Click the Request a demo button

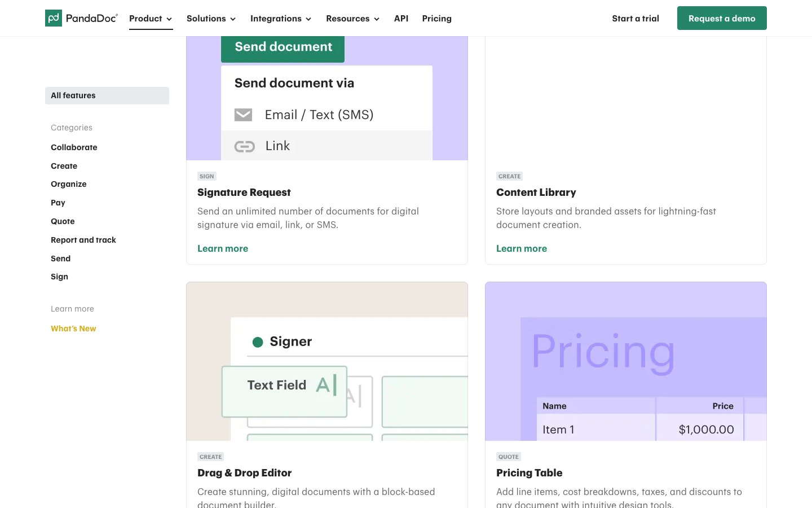721,19
